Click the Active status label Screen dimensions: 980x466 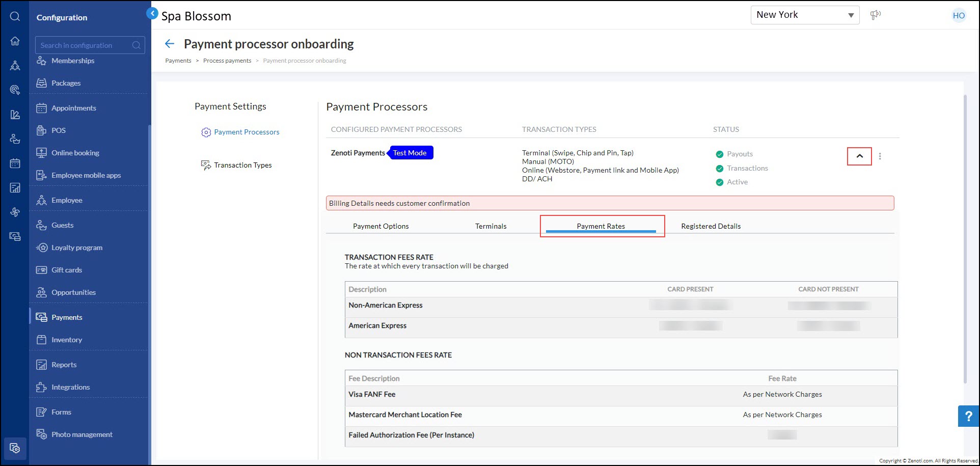pyautogui.click(x=737, y=182)
